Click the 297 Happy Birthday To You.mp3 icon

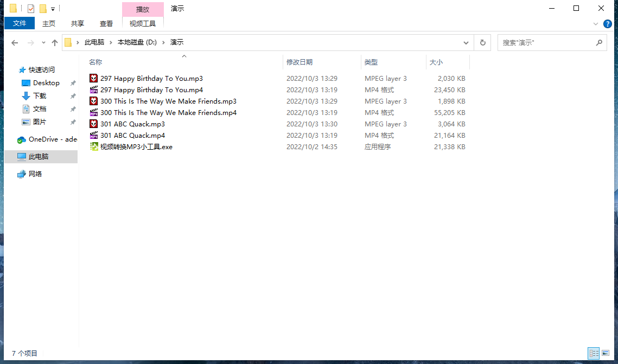94,79
